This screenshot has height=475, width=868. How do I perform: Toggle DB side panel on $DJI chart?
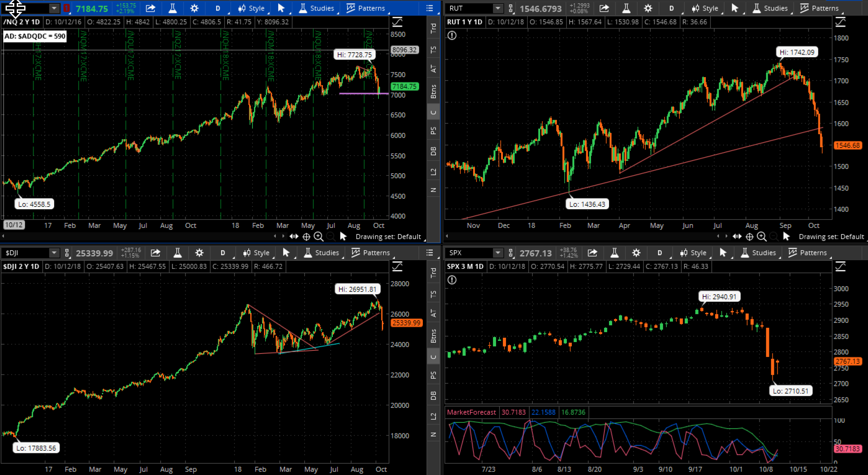click(433, 395)
